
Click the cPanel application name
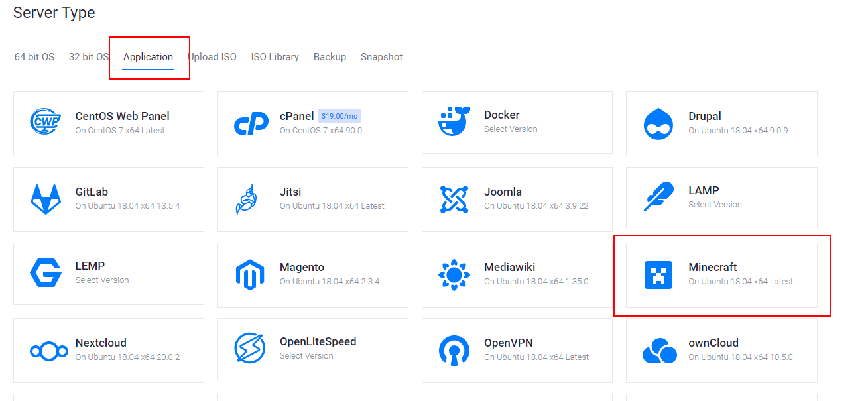[297, 116]
